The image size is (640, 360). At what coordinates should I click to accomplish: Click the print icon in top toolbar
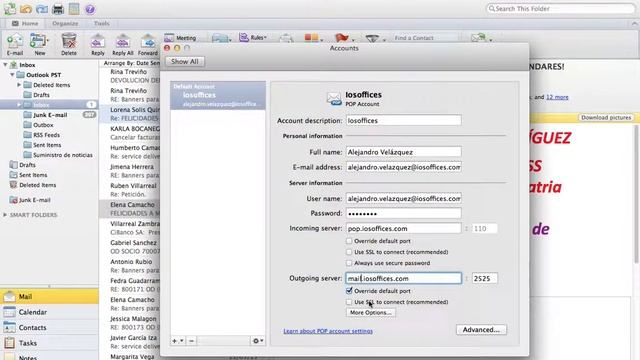pos(58,9)
